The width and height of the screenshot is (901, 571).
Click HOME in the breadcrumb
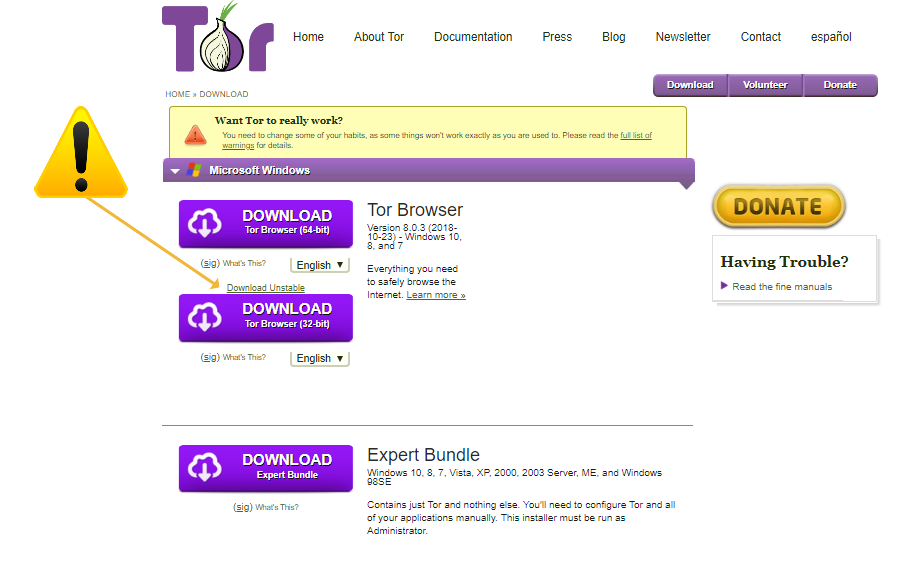178,94
